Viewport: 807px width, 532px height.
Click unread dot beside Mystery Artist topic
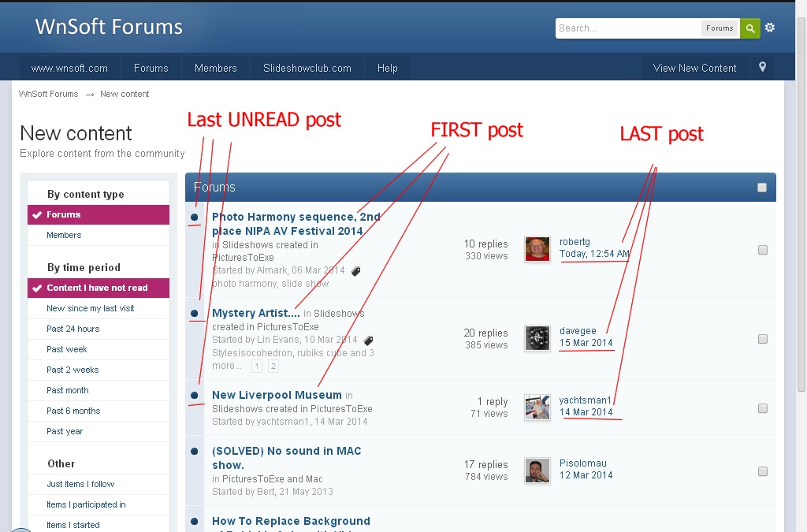(195, 313)
